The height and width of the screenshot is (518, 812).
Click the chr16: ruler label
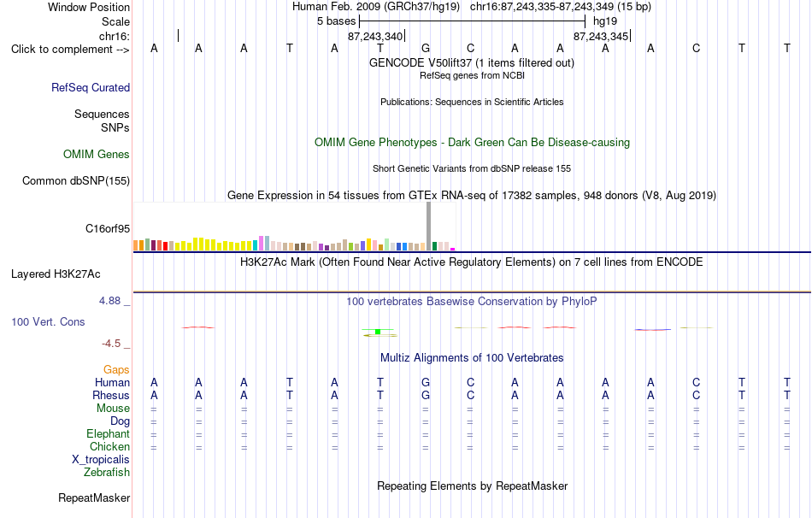(x=115, y=36)
